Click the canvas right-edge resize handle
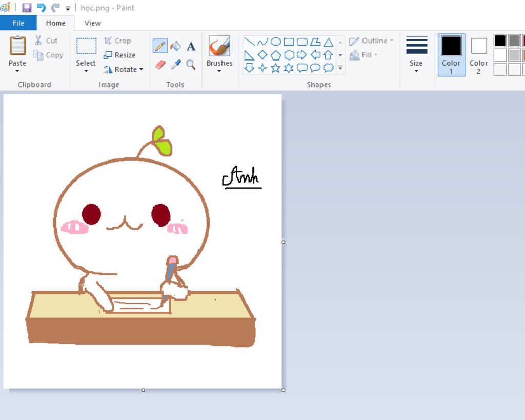The width and height of the screenshot is (525, 420). tap(284, 242)
